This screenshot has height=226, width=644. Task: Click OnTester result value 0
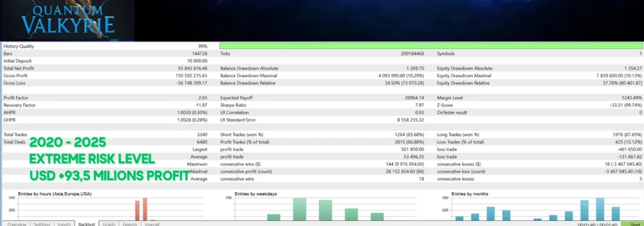pyautogui.click(x=640, y=113)
